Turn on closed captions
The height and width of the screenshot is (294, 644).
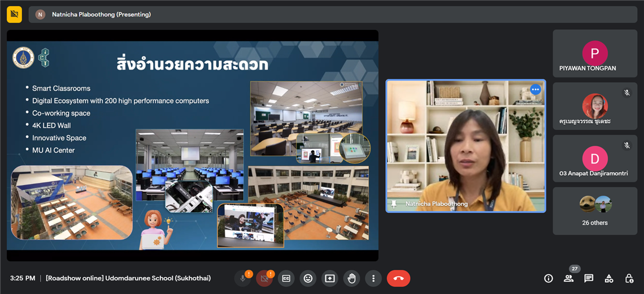click(x=286, y=278)
